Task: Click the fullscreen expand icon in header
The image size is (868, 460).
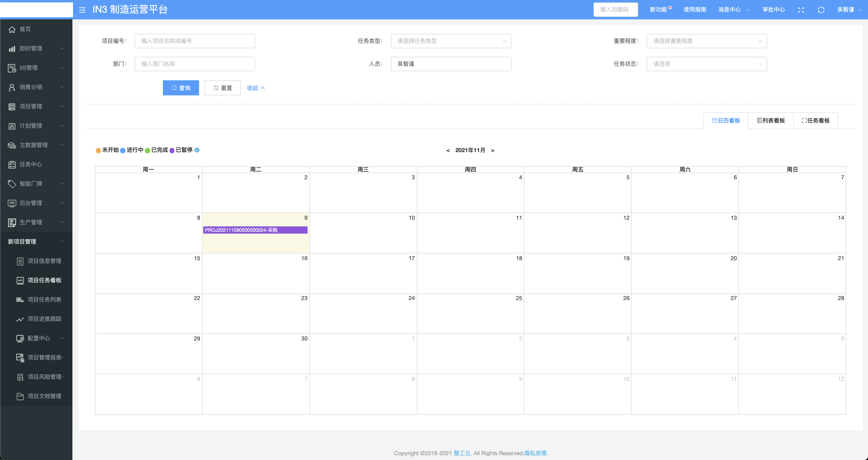Action: pyautogui.click(x=801, y=10)
